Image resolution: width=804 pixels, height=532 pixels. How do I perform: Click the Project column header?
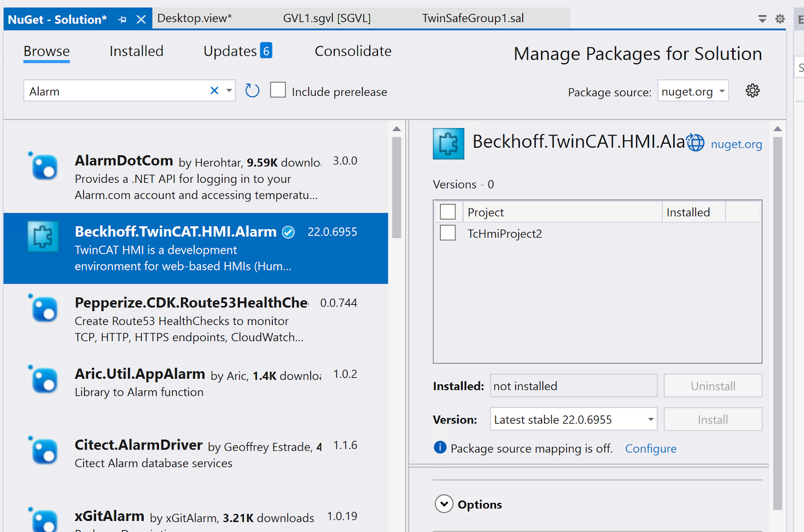(562, 212)
